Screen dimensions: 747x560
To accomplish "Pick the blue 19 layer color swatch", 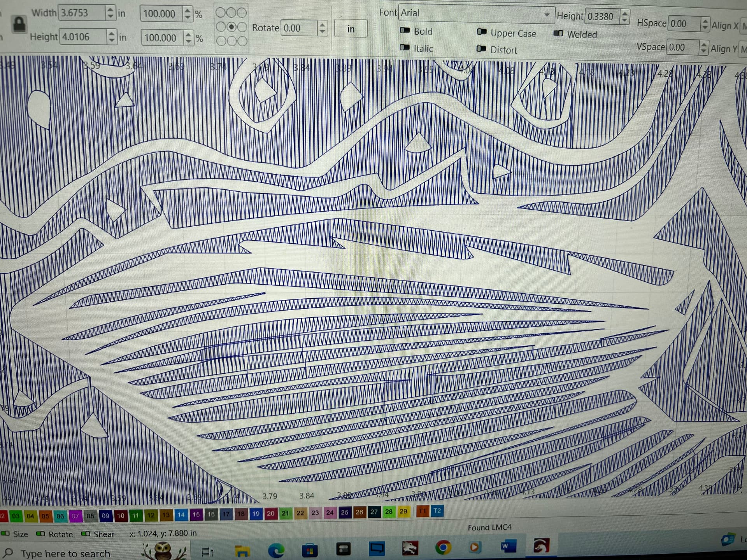I will (x=256, y=513).
